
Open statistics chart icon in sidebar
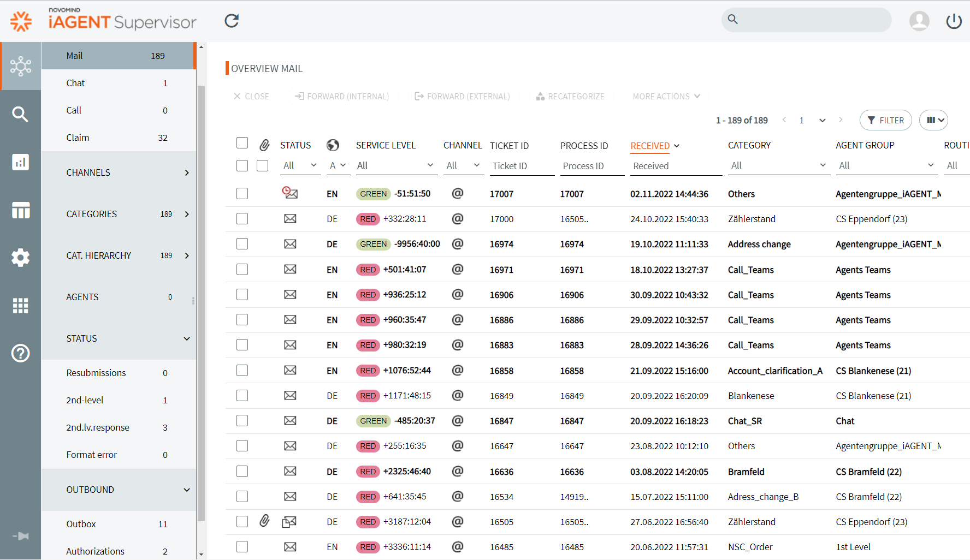pyautogui.click(x=20, y=162)
